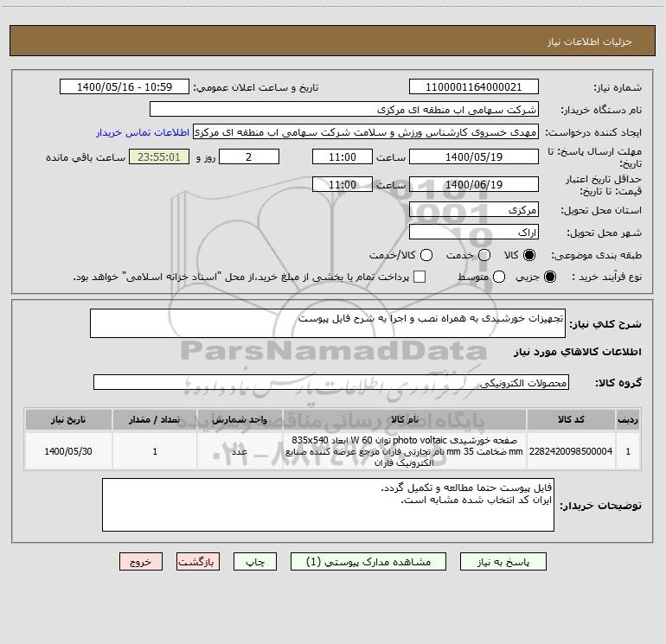Open the اطلاعات تماس خریدار link

click(x=143, y=132)
